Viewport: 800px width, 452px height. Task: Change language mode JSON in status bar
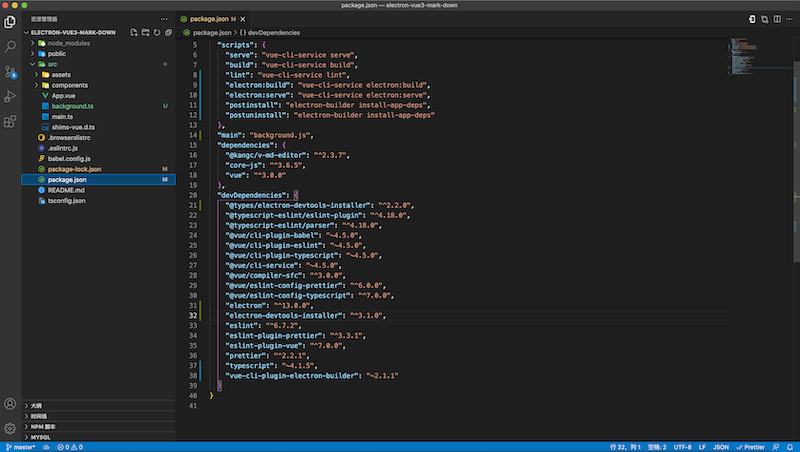(x=720, y=447)
